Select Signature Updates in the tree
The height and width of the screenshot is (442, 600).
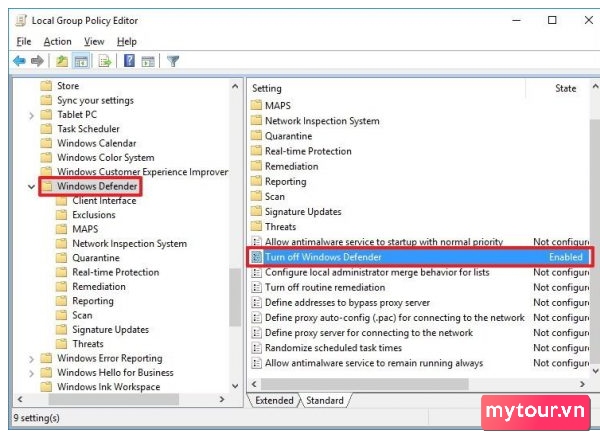coord(111,329)
